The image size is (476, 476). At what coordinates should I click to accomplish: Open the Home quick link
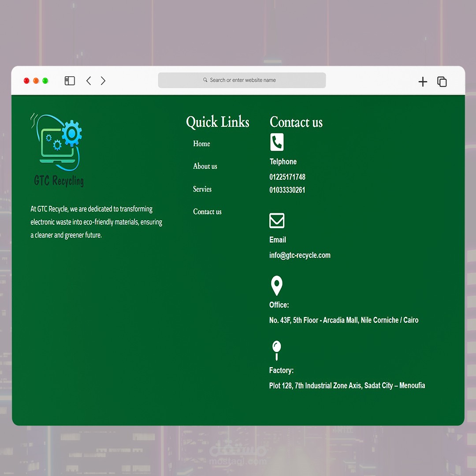click(x=201, y=144)
